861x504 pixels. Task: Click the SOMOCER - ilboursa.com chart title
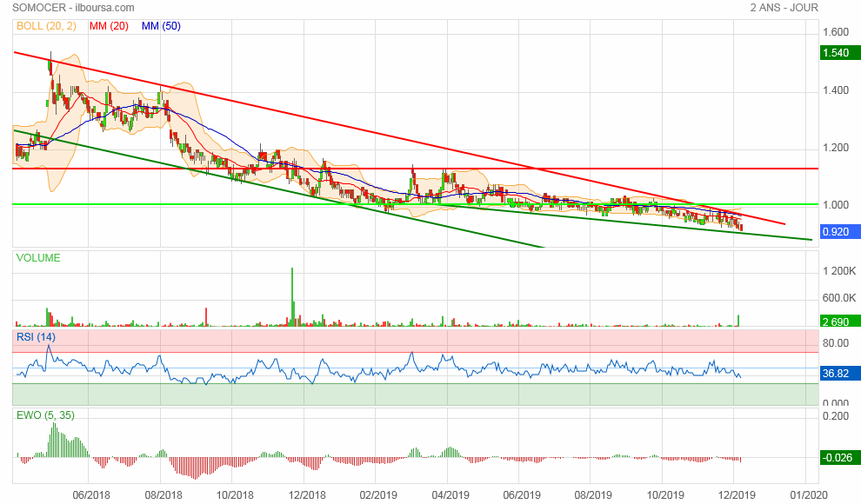(73, 8)
